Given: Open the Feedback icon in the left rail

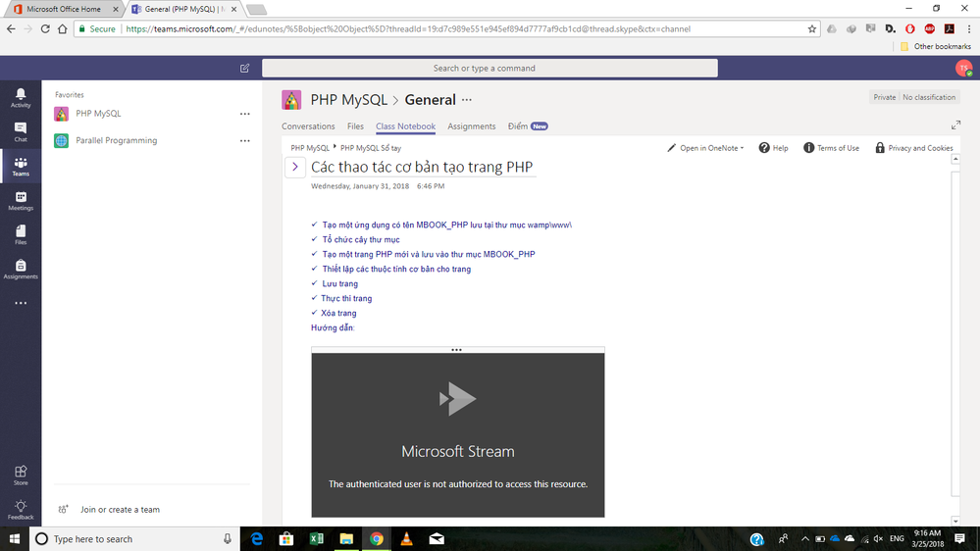Looking at the screenshot, I should point(21,509).
